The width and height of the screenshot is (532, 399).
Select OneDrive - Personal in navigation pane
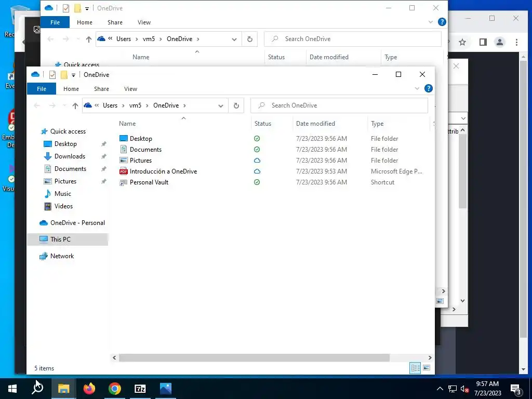(77, 223)
